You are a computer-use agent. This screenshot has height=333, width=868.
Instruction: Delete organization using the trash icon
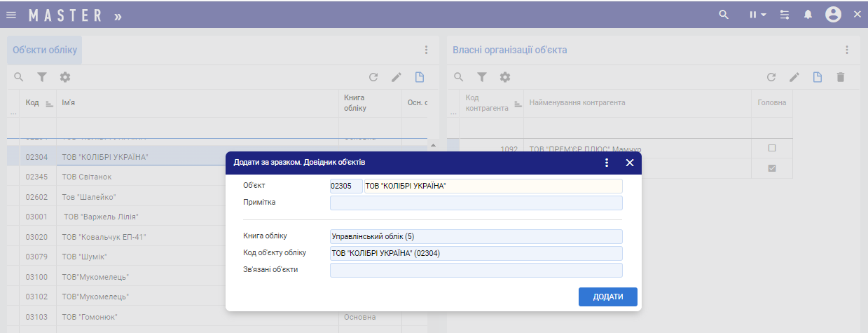pyautogui.click(x=841, y=77)
